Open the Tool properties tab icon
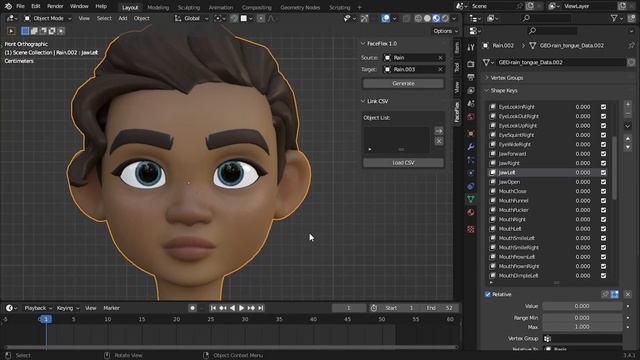640x360 pixels. tap(471, 48)
